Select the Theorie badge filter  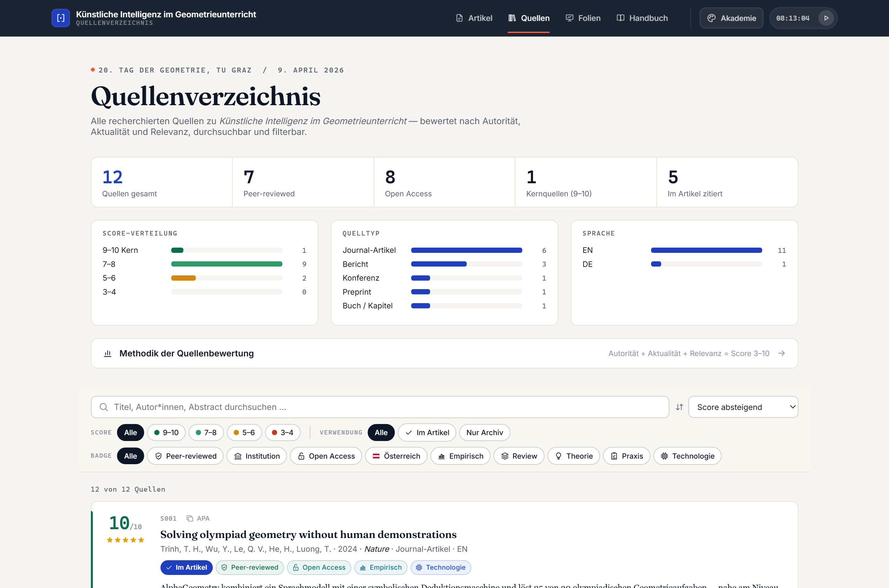tap(574, 456)
